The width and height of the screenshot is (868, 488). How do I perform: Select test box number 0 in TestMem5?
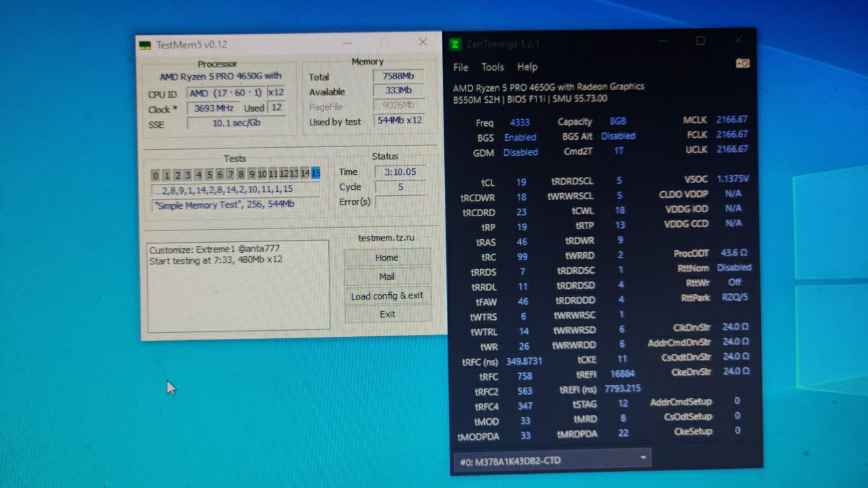(156, 176)
